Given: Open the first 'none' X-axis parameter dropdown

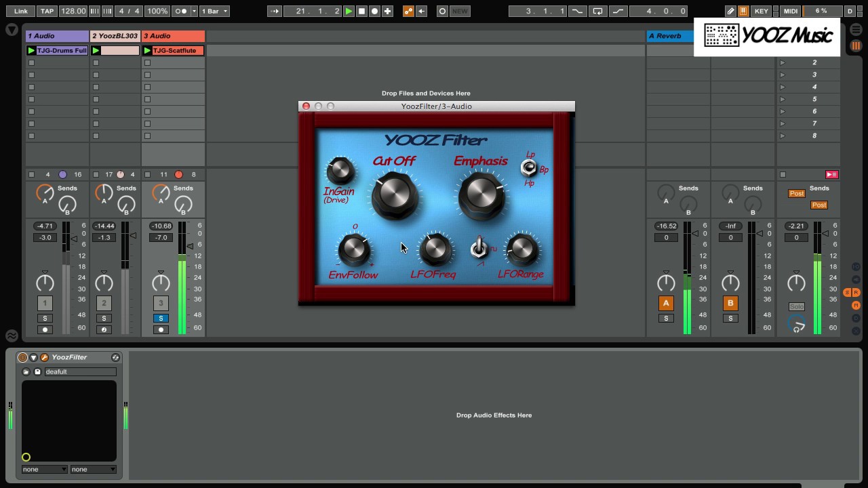Looking at the screenshot, I should [x=44, y=469].
